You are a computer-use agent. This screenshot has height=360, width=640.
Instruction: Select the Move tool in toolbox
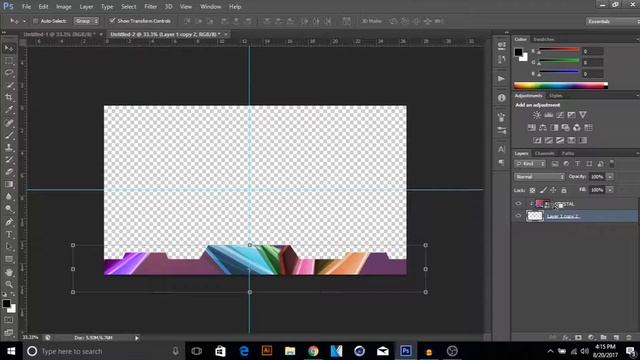click(9, 48)
